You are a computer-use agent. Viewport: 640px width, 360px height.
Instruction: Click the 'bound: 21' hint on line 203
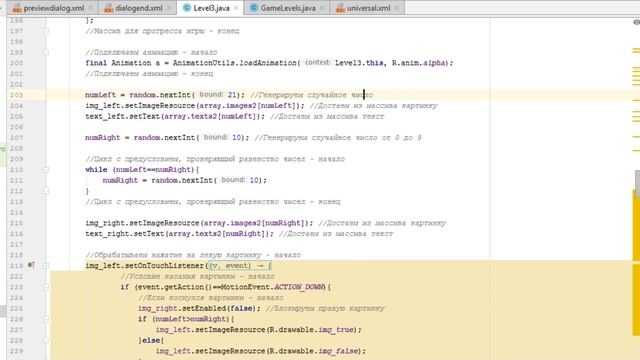(218, 95)
